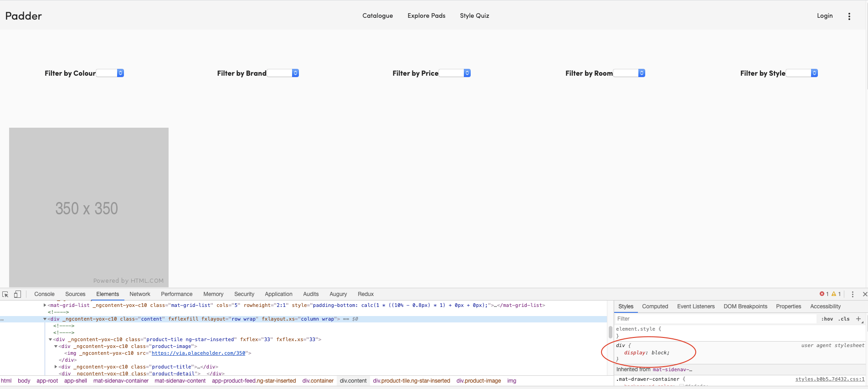Open the DOM Breakpoints sidebar tab
Viewport: 868px width, 389px height.
[745, 306]
